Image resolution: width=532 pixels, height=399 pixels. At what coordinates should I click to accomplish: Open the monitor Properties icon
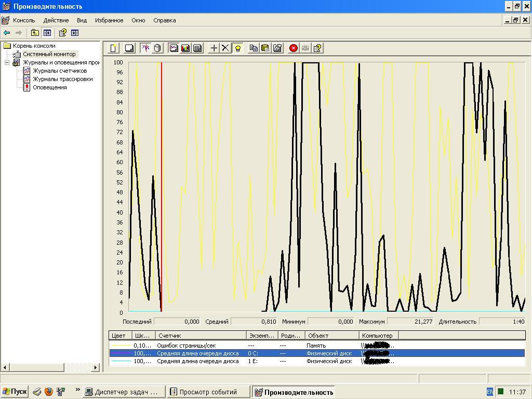pos(277,48)
